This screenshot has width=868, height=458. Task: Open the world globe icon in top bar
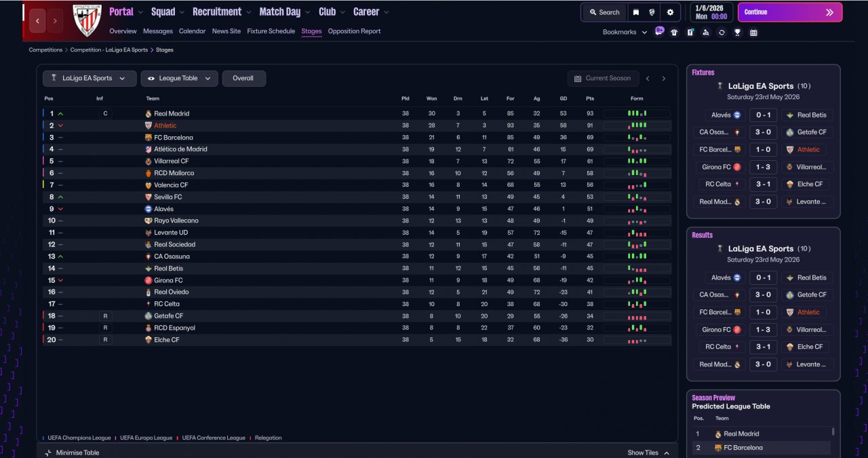coord(652,12)
